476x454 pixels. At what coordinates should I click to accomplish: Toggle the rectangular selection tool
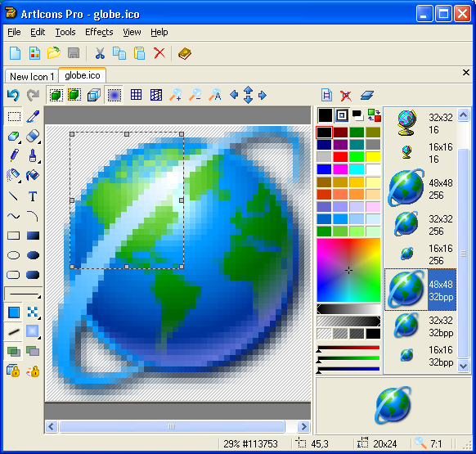(14, 116)
